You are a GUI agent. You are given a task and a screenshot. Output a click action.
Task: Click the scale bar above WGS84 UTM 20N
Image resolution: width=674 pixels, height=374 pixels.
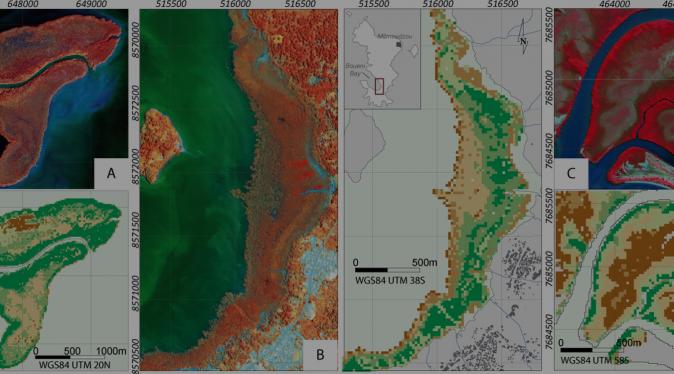tap(70, 357)
